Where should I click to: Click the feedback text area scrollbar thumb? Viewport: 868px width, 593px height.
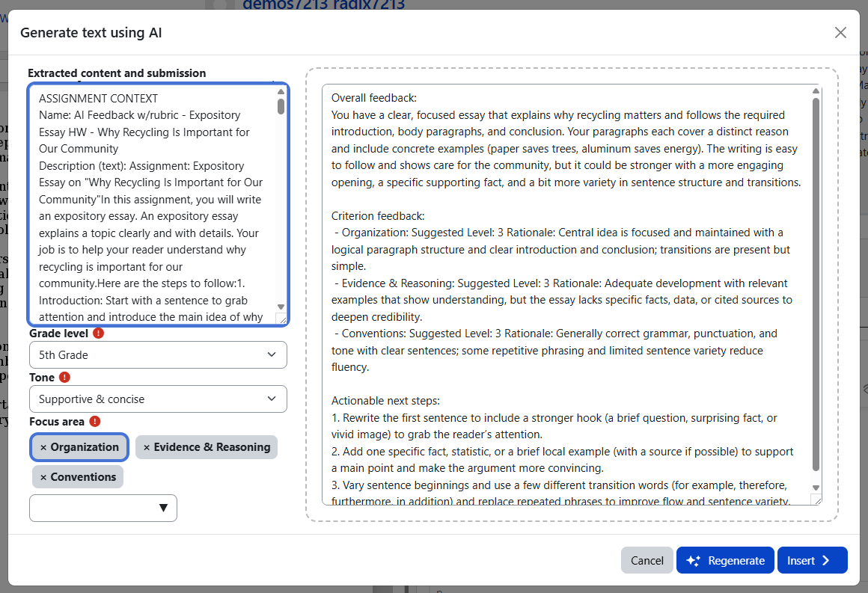pyautogui.click(x=816, y=284)
